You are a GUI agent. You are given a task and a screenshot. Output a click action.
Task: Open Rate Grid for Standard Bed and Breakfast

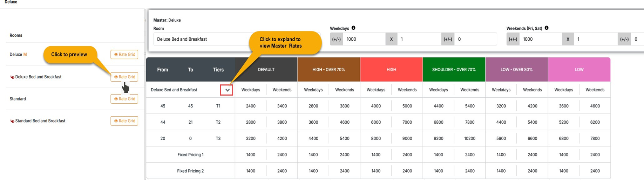(x=124, y=121)
